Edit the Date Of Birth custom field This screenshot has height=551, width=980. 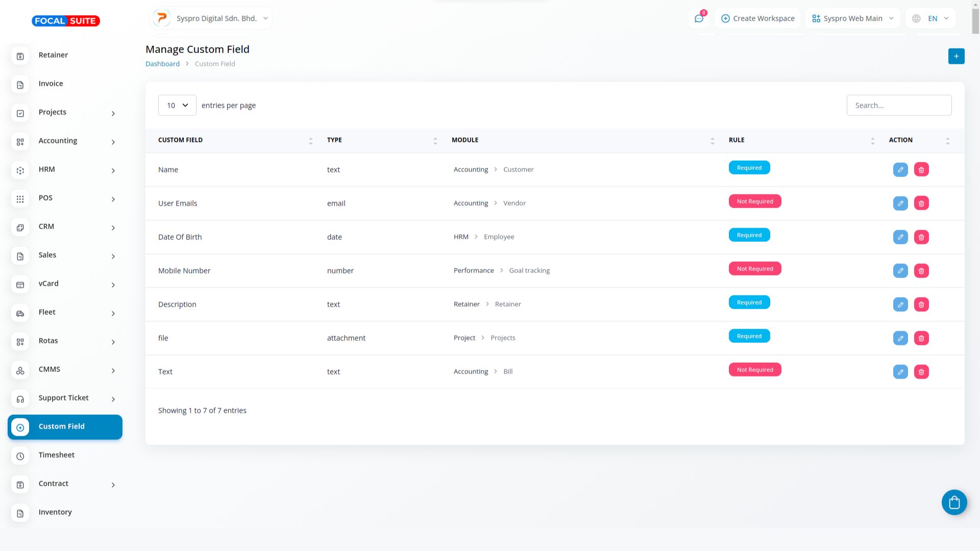[x=900, y=237]
